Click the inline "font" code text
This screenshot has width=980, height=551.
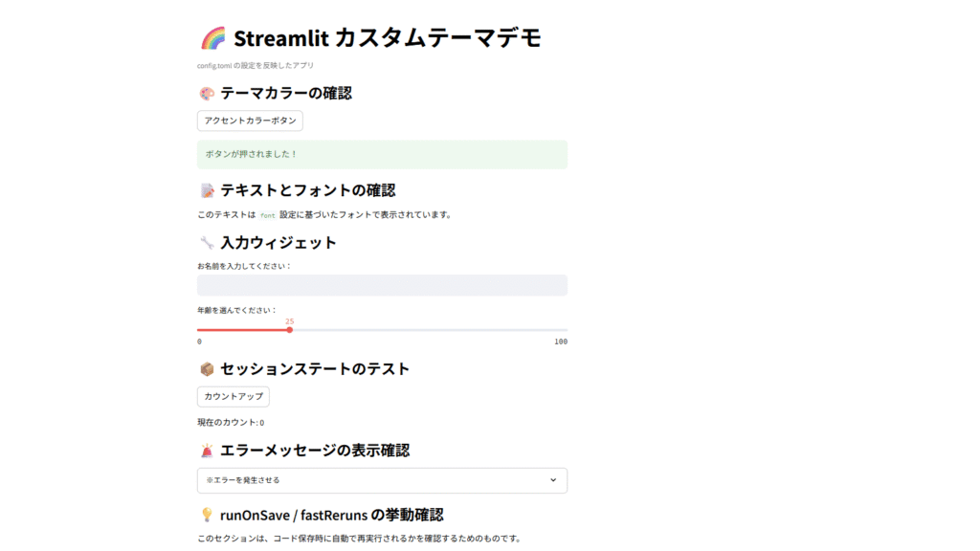[268, 215]
